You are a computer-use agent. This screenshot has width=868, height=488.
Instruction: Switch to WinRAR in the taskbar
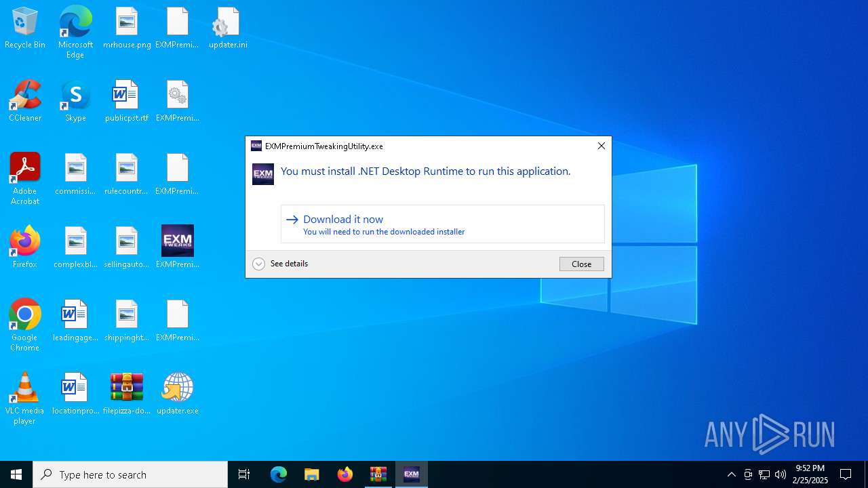378,474
